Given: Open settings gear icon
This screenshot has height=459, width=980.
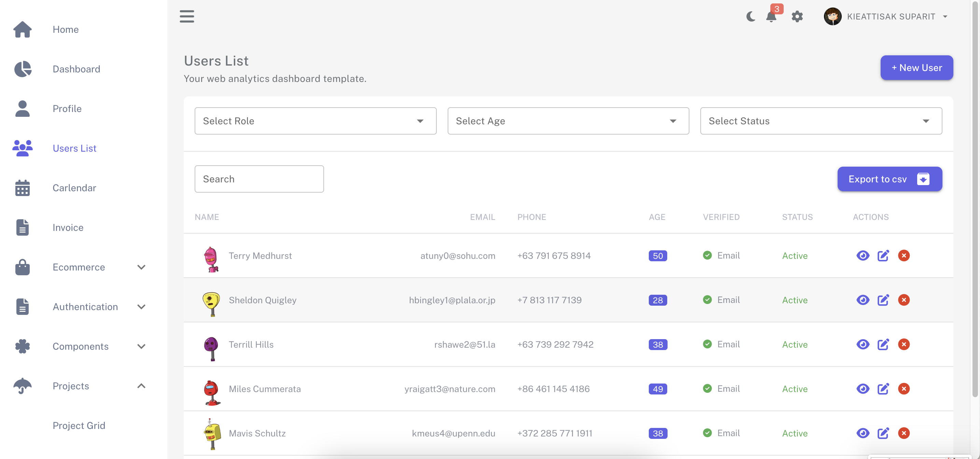Looking at the screenshot, I should tap(797, 16).
